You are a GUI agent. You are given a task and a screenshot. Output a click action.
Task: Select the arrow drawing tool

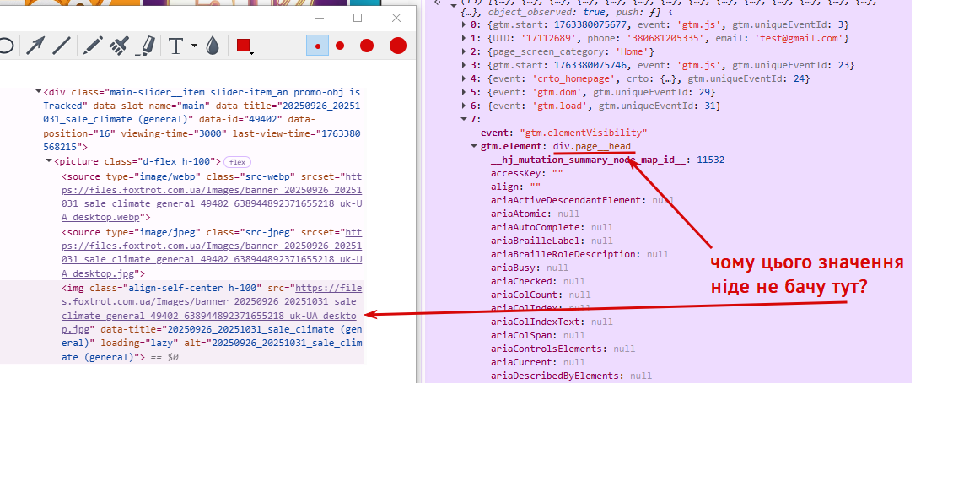pyautogui.click(x=35, y=46)
